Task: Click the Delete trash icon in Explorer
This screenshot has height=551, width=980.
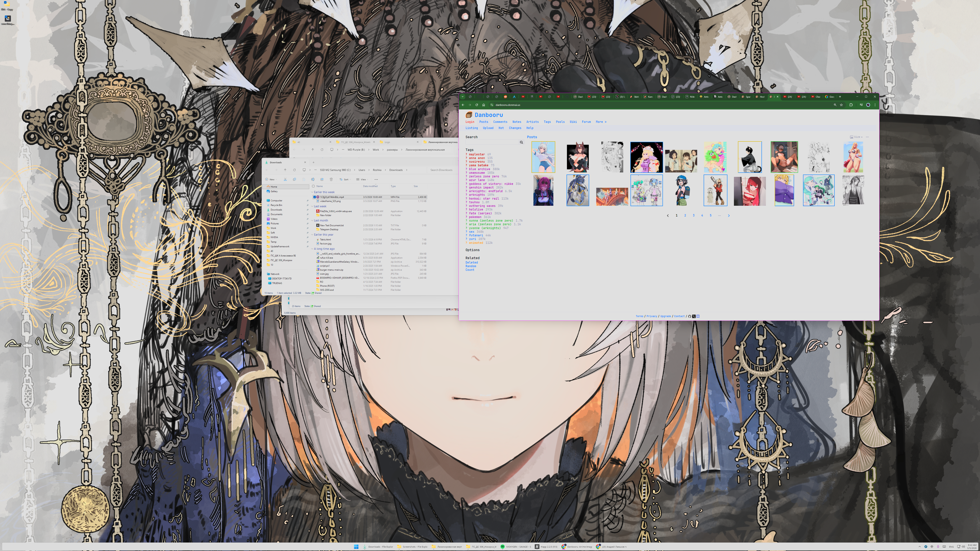Action: pos(331,180)
